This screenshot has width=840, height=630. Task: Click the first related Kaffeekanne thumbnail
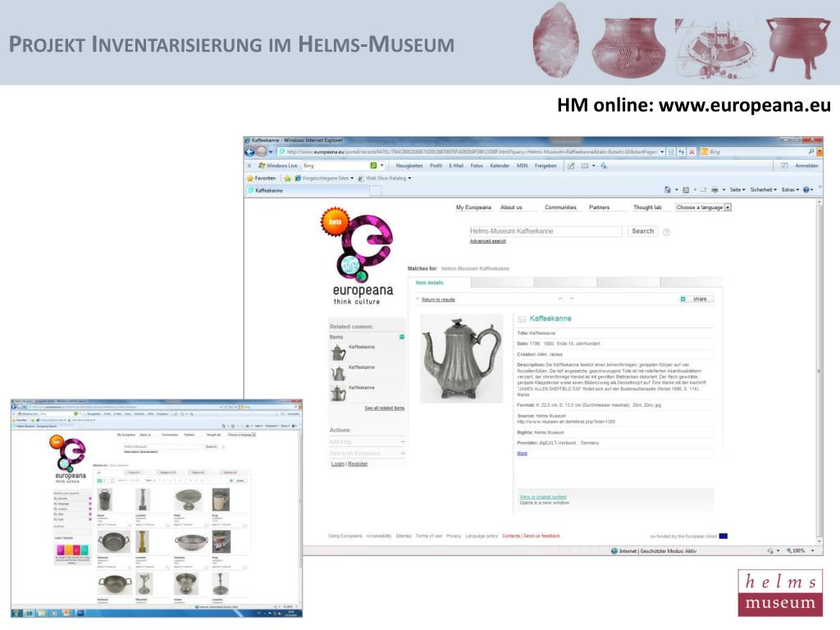[x=338, y=353]
